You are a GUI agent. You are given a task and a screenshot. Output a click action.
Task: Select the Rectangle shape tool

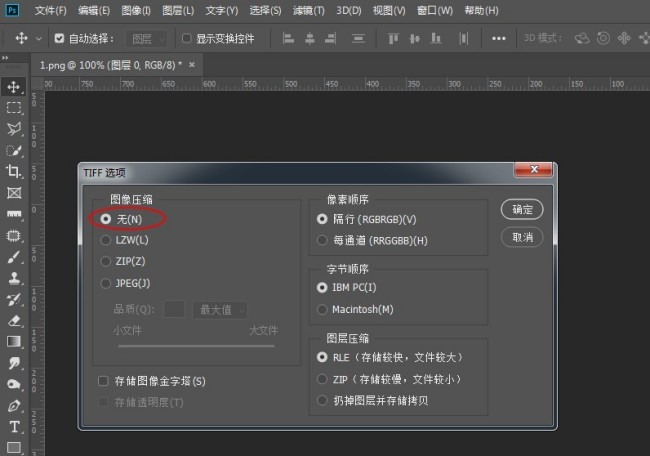[14, 448]
